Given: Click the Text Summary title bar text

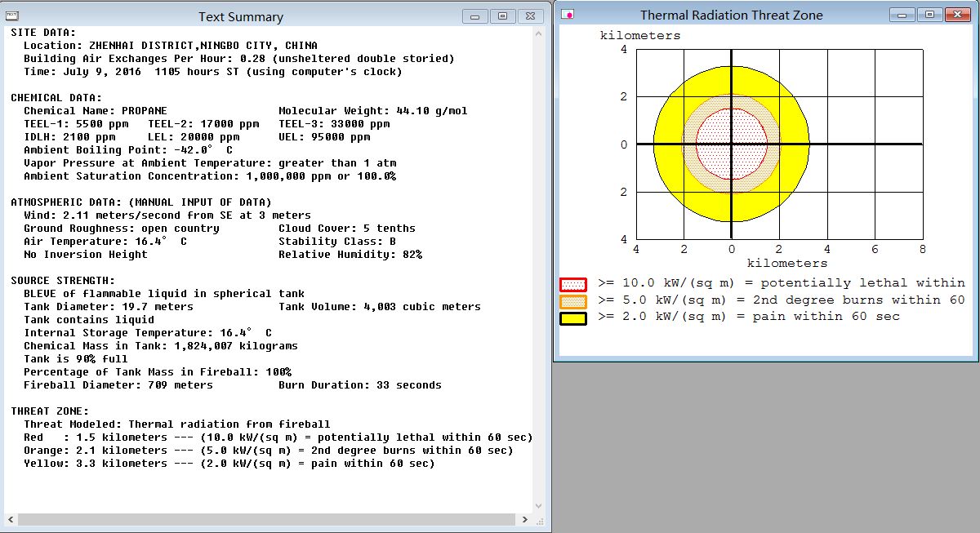Looking at the screenshot, I should point(241,17).
